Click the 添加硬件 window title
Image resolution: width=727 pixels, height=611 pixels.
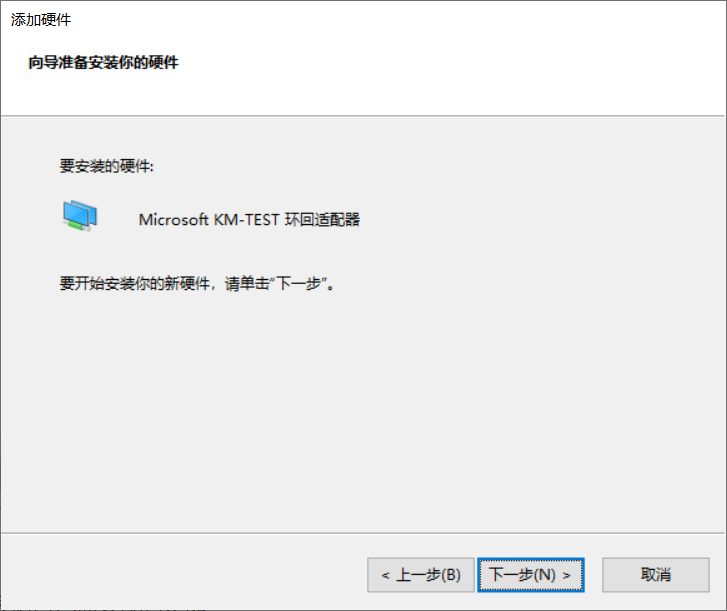coord(41,20)
